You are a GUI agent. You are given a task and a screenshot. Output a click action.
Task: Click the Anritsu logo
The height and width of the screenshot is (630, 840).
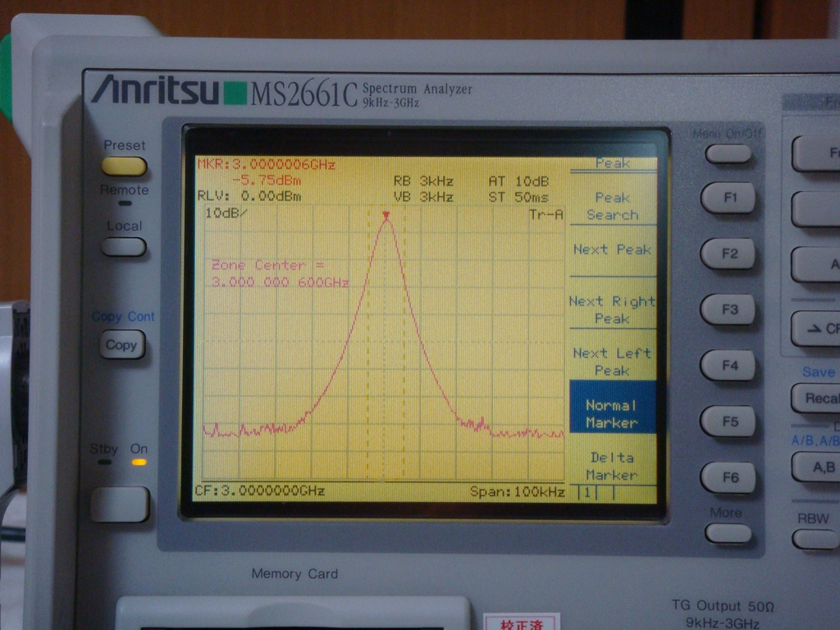(x=156, y=89)
